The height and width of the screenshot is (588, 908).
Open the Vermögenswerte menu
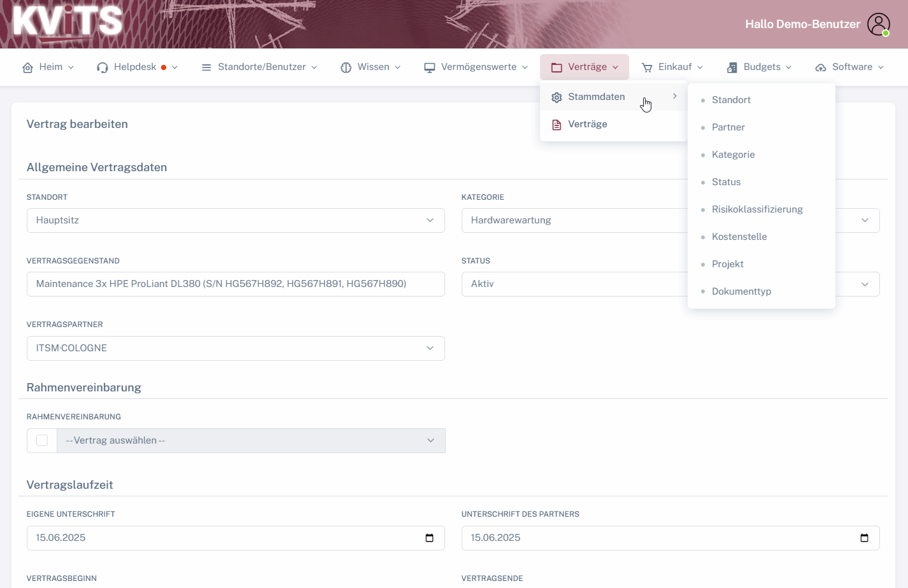[476, 67]
